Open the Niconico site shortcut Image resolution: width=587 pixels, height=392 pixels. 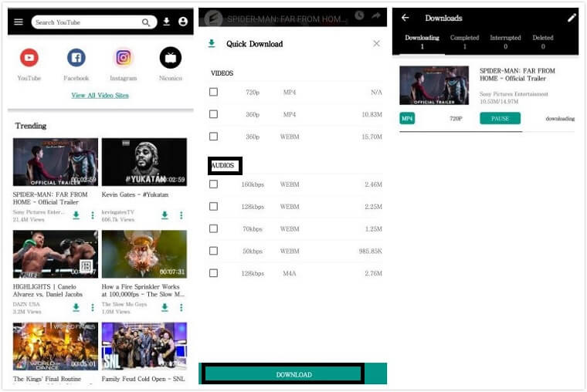(x=171, y=58)
